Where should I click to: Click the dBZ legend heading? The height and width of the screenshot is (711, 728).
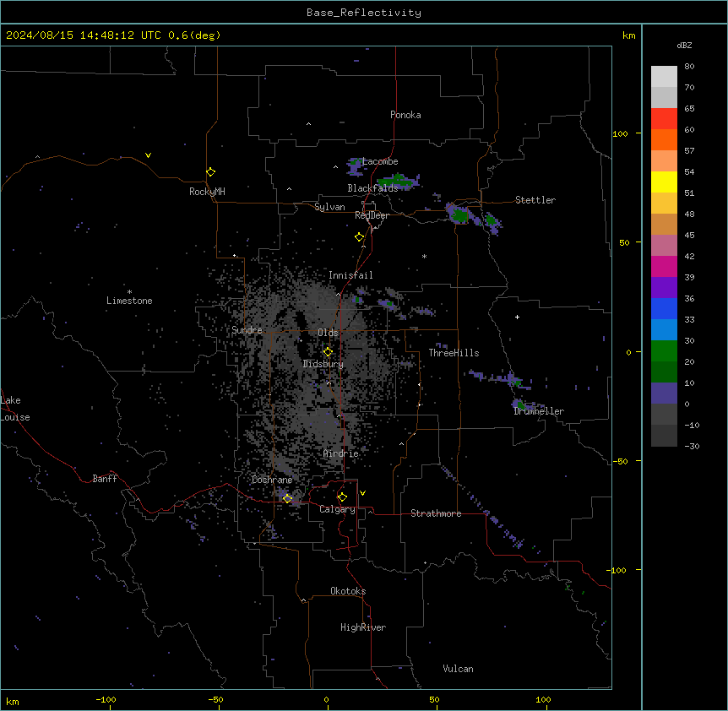(x=684, y=46)
